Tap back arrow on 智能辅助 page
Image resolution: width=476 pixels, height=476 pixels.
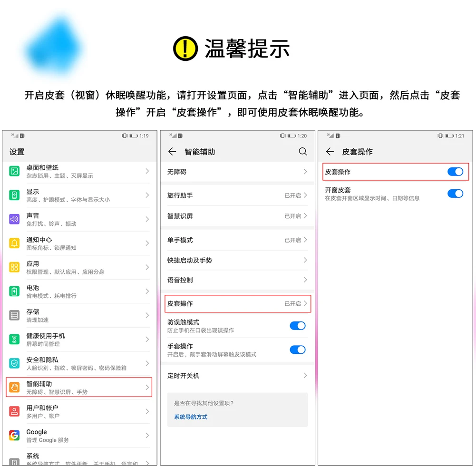click(172, 152)
